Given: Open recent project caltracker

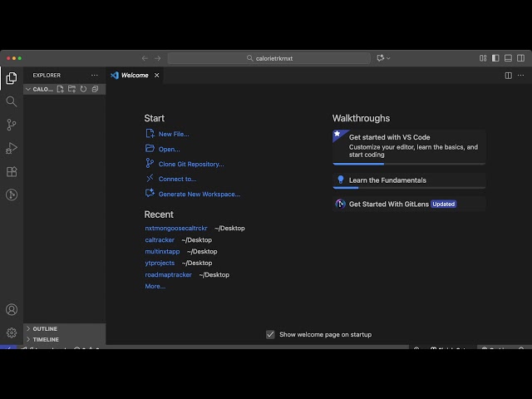Looking at the screenshot, I should tap(160, 240).
